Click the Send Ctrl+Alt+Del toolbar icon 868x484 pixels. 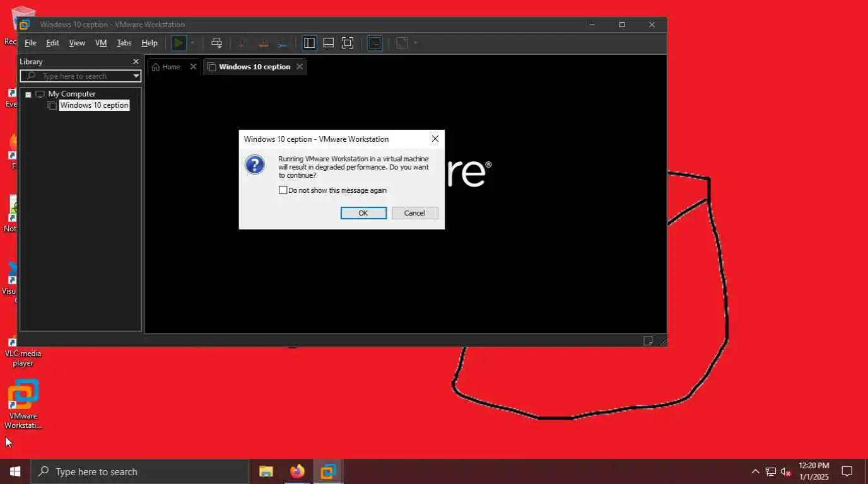[x=216, y=43]
